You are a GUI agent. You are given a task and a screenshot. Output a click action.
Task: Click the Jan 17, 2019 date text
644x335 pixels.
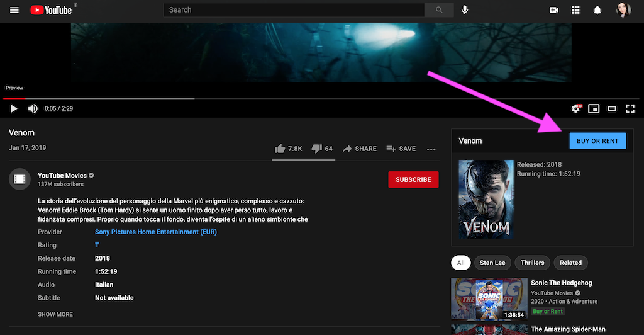pos(28,148)
